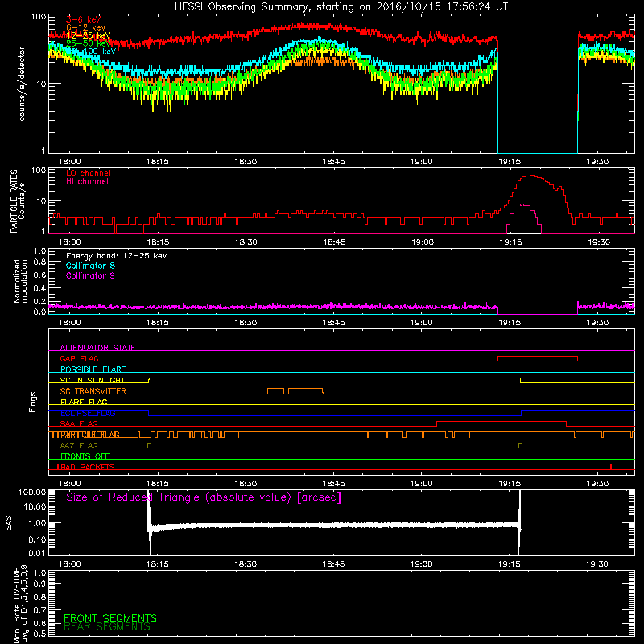
Task: Click the BAD PACKETS spike near 19:32
Action: pyautogui.click(x=611, y=467)
